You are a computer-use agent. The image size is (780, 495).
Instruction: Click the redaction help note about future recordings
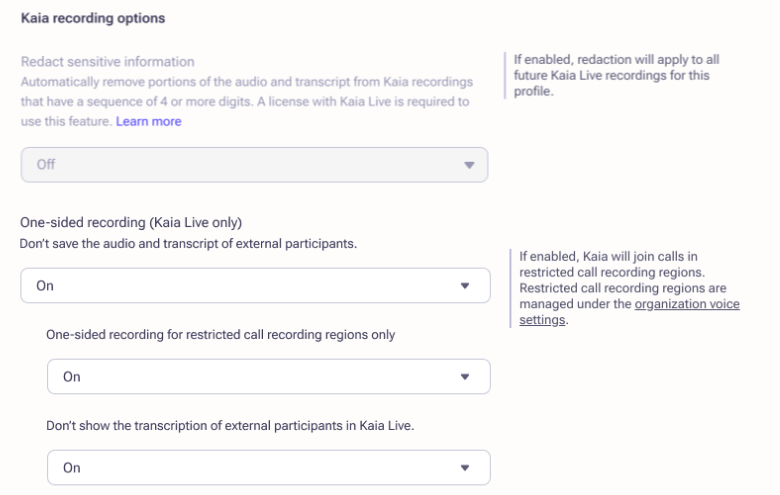[x=614, y=76]
